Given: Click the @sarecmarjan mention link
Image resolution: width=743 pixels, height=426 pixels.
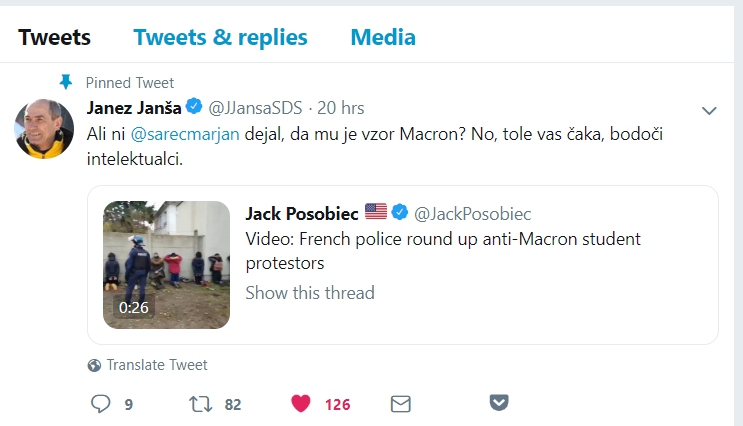Looking at the screenshot, I should 185,133.
